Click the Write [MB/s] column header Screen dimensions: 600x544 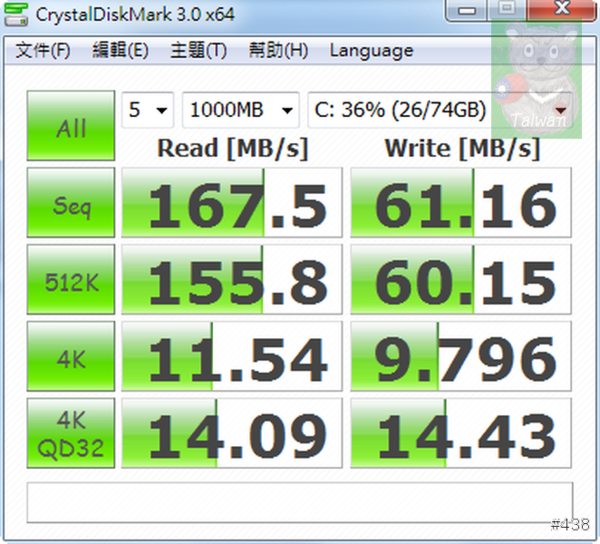[462, 148]
